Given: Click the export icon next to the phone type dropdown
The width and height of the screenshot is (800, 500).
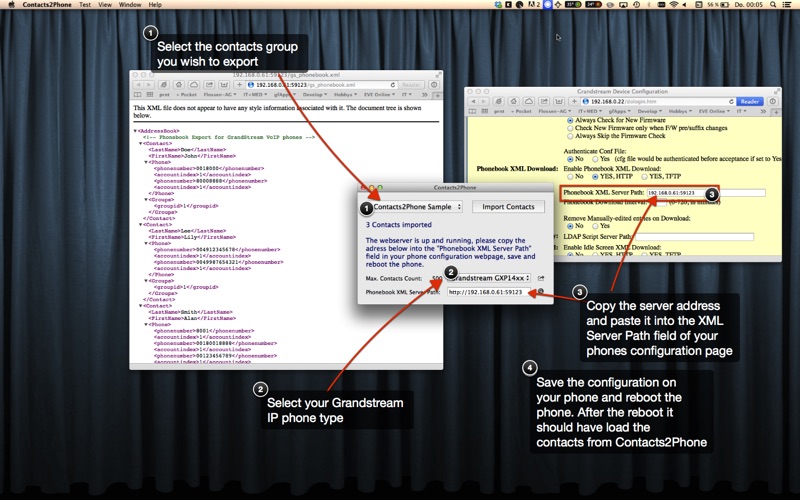Looking at the screenshot, I should [541, 278].
